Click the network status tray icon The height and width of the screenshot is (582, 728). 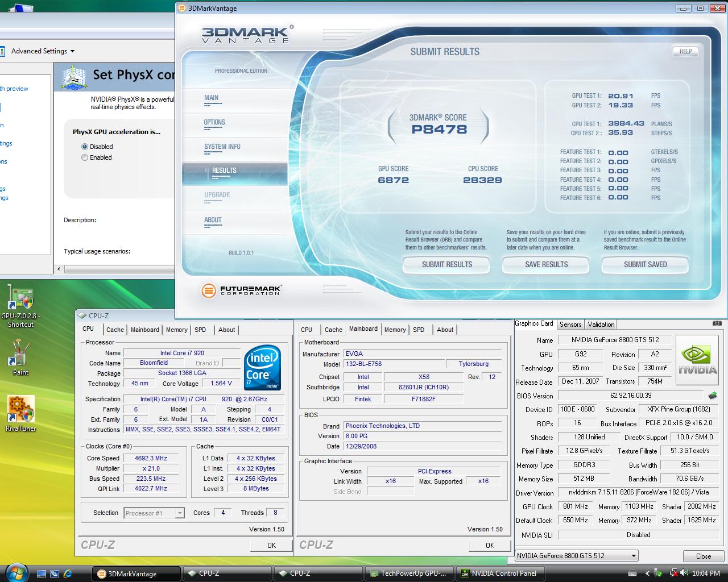[673, 573]
